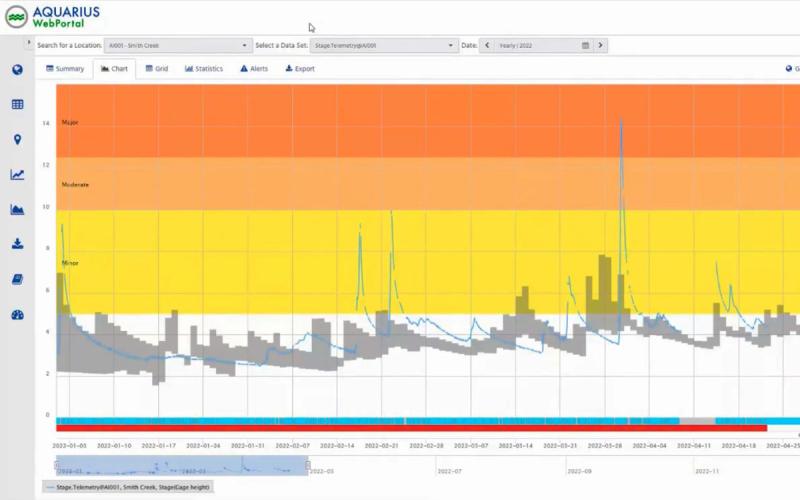Click the 2022-11 marker in navigator
Screen dimensions: 800x500
(x=707, y=471)
